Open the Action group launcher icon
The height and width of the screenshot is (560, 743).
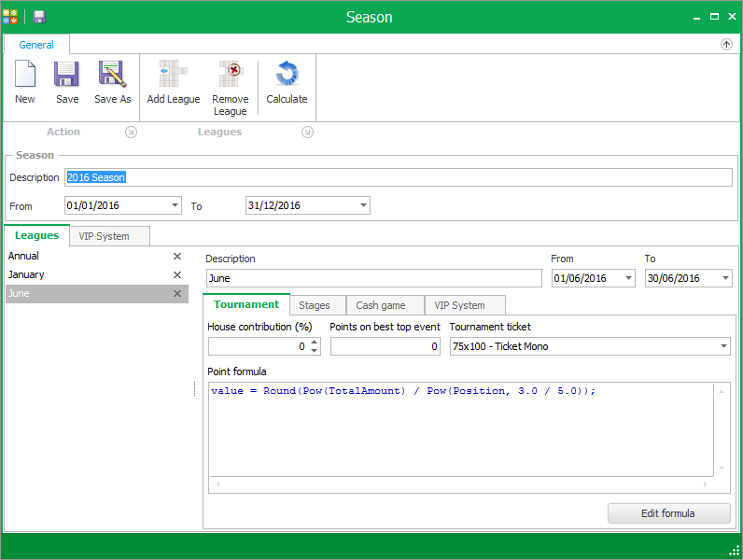pyautogui.click(x=131, y=133)
